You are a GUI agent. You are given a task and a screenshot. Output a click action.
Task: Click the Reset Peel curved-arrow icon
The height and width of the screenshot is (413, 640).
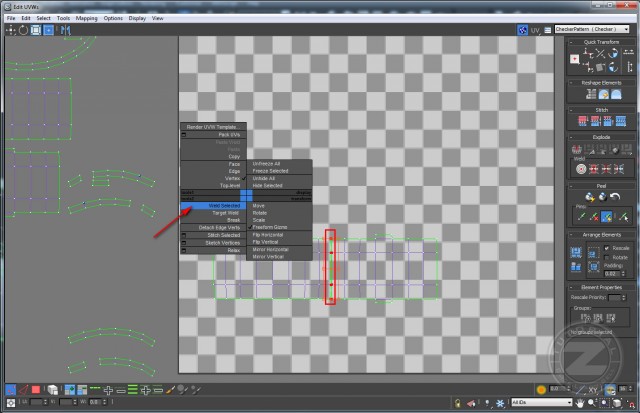coord(617,197)
